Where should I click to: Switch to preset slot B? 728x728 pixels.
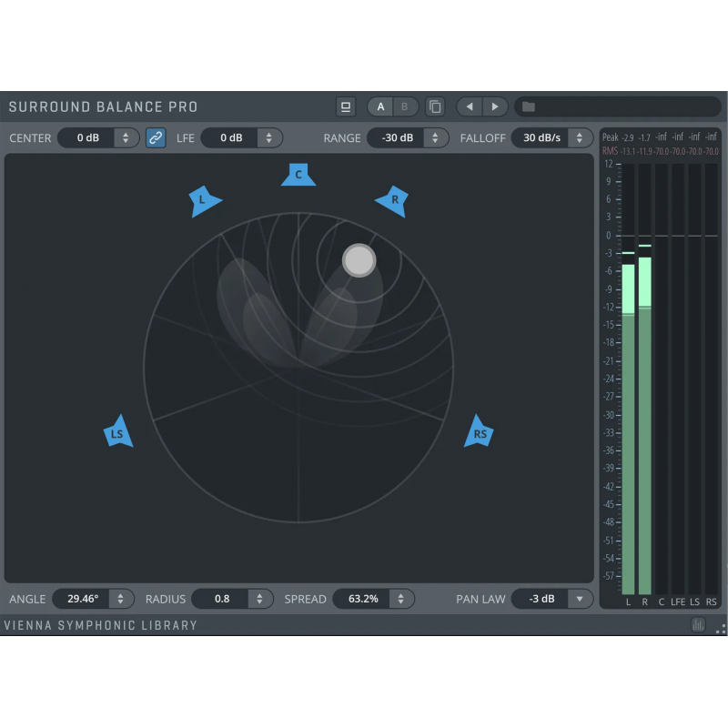tap(405, 106)
